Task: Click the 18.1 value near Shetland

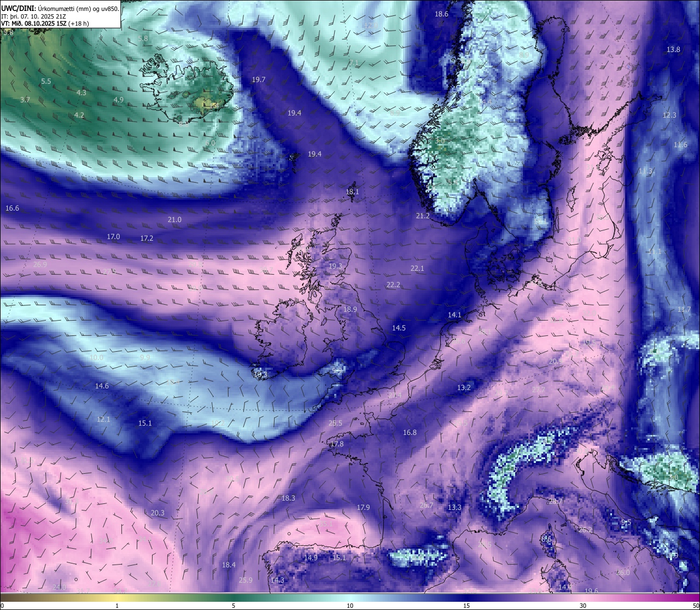Action: (353, 192)
